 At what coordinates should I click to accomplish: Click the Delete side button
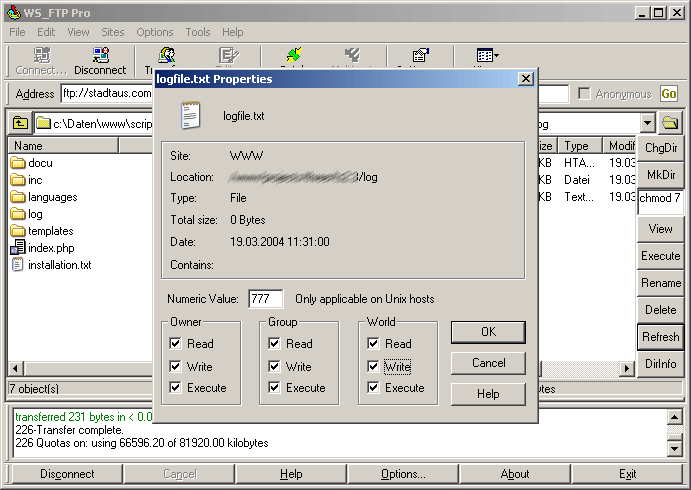[x=661, y=310]
